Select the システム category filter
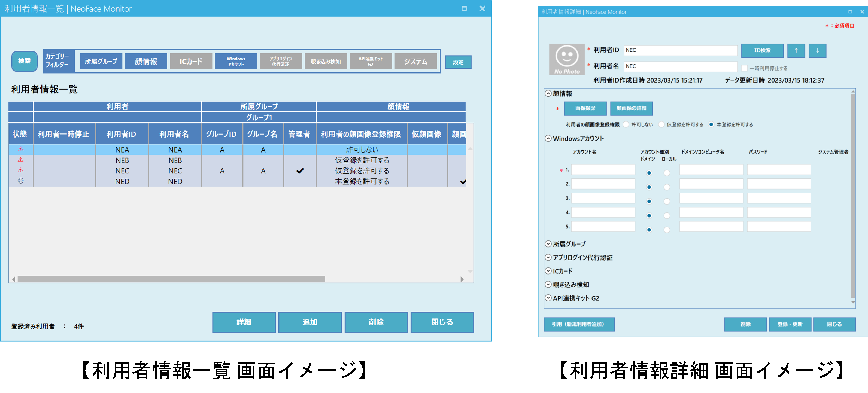 415,61
